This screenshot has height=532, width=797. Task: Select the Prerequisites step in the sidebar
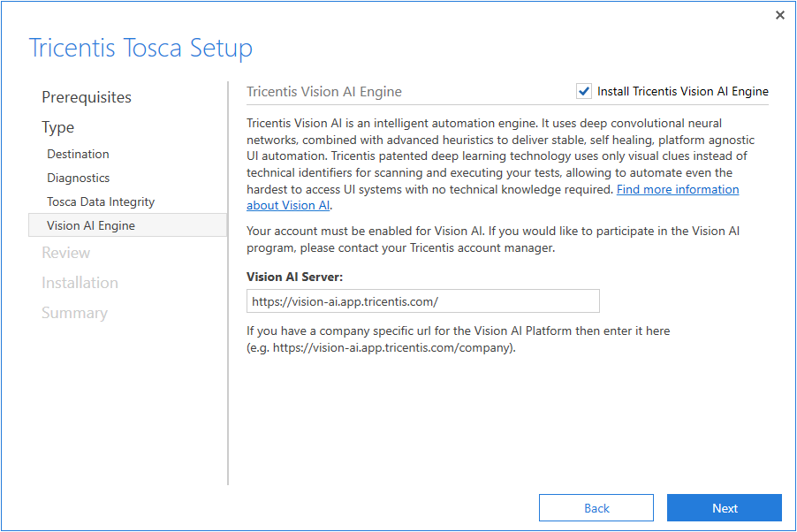pyautogui.click(x=86, y=97)
